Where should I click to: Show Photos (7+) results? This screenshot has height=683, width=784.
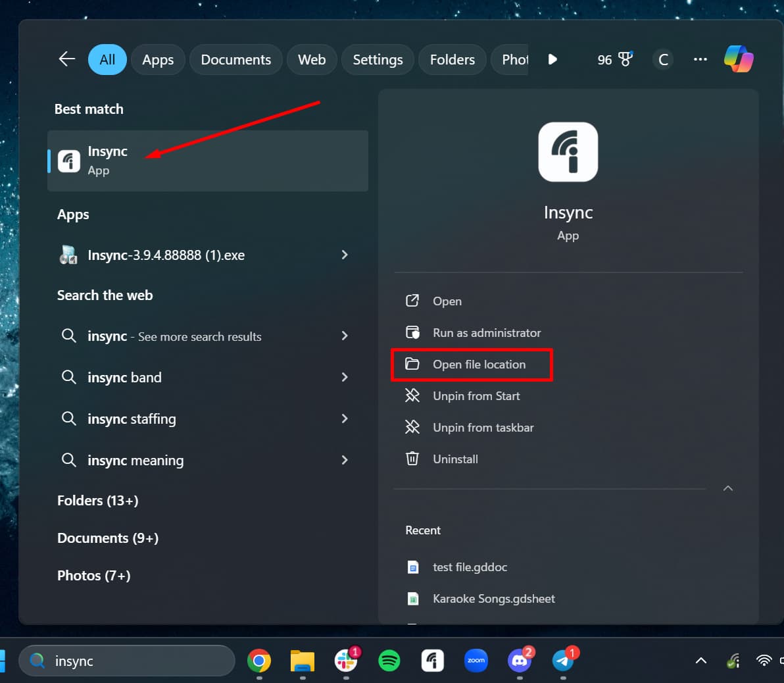click(94, 576)
